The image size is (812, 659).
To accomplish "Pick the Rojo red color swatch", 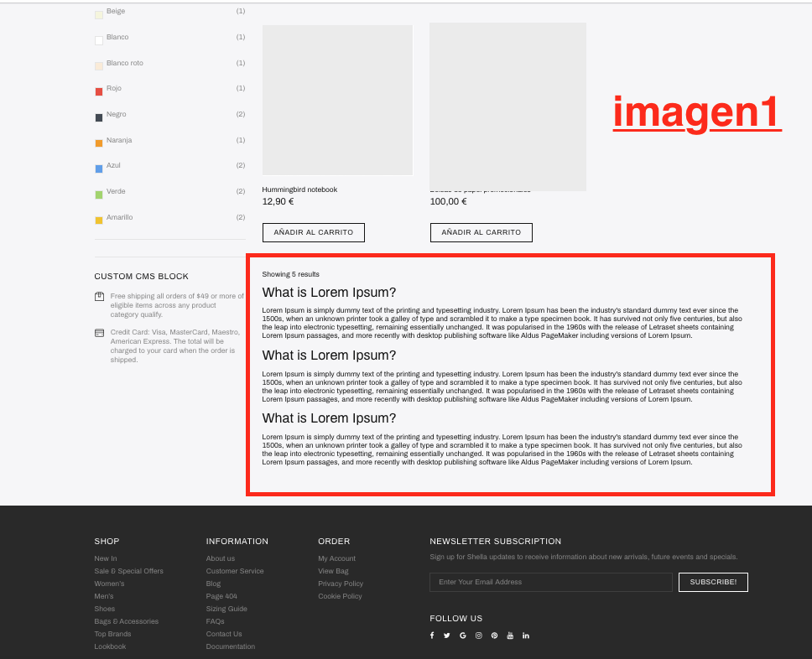I will pyautogui.click(x=99, y=92).
